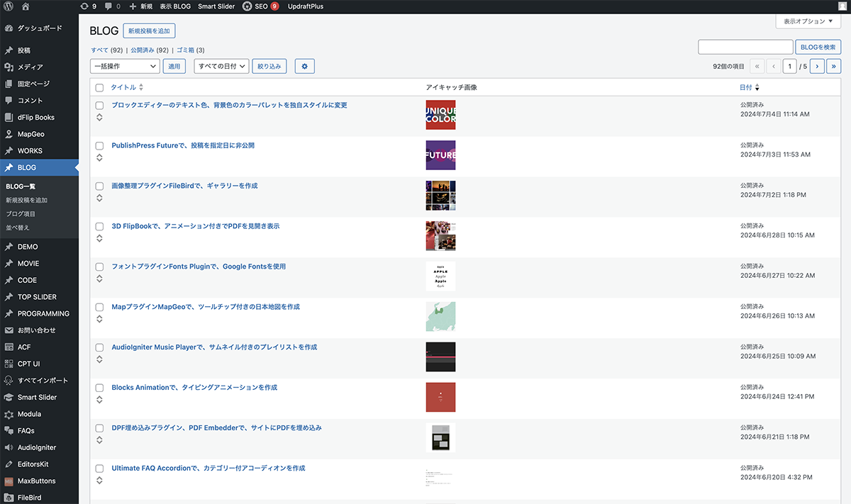Click reorder arrows under the PublishPress Future post
Viewport: 851px width, 504px height.
click(99, 157)
